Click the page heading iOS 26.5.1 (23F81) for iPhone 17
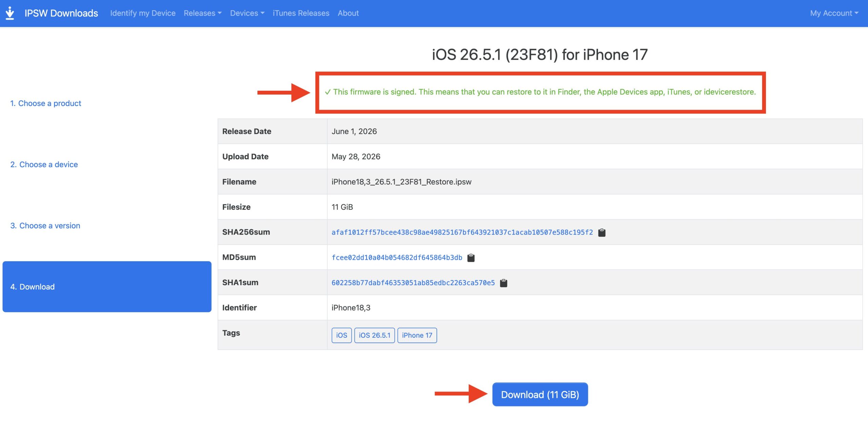 point(540,55)
